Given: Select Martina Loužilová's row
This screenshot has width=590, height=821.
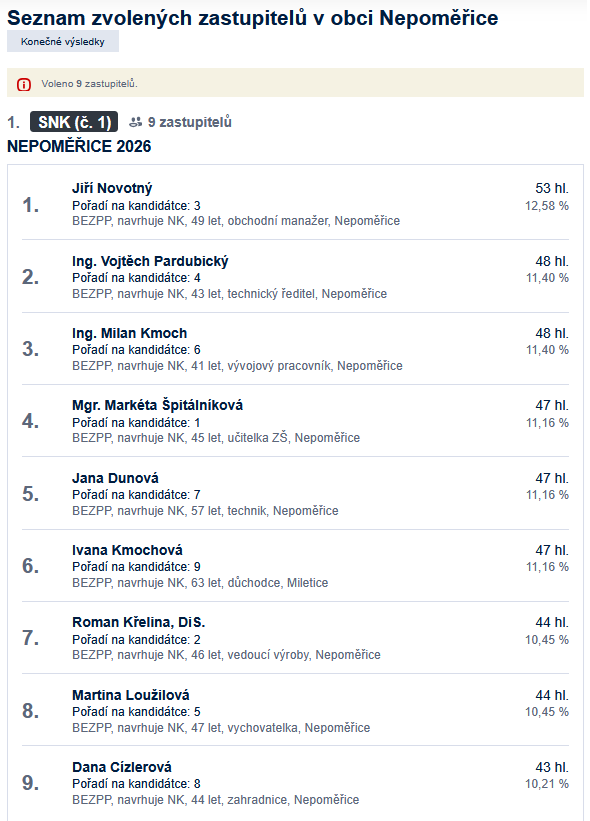Looking at the screenshot, I should [295, 711].
